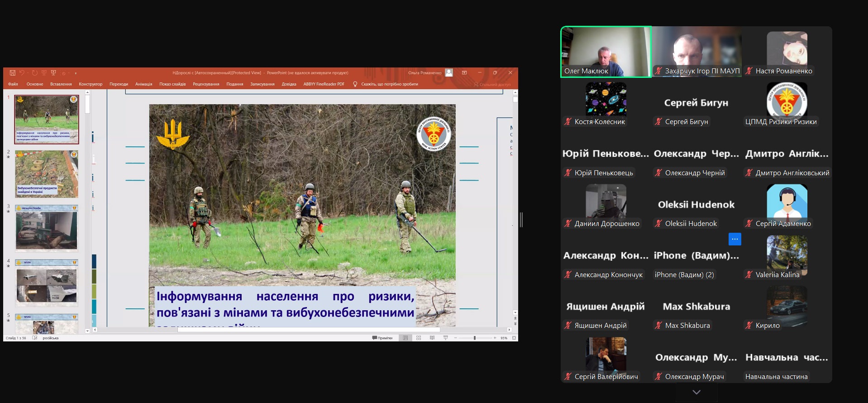868x403 pixels.
Task: Open the Анімація ribbon tab
Action: click(x=143, y=84)
